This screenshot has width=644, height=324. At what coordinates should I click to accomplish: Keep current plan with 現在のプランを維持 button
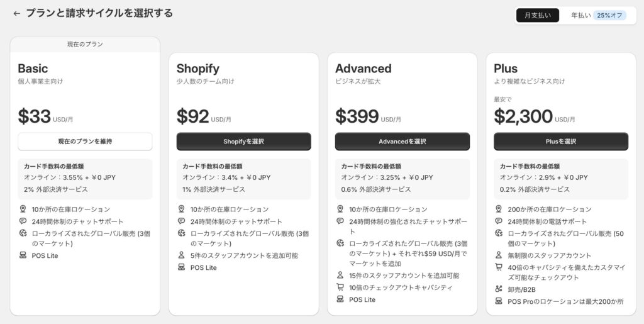point(85,142)
